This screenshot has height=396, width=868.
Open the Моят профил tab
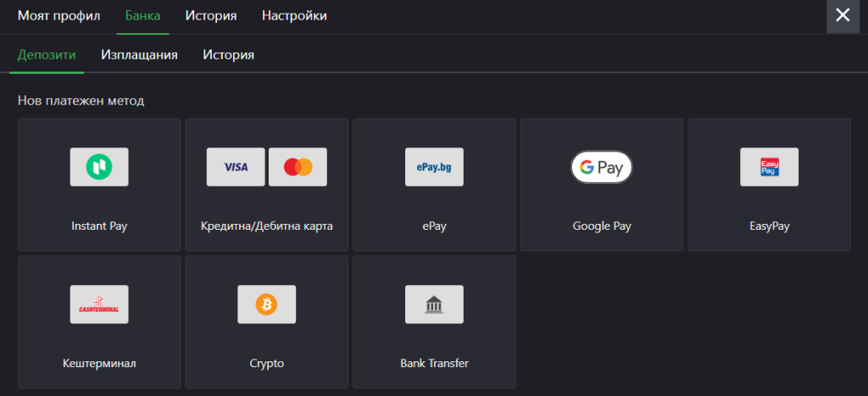(58, 15)
